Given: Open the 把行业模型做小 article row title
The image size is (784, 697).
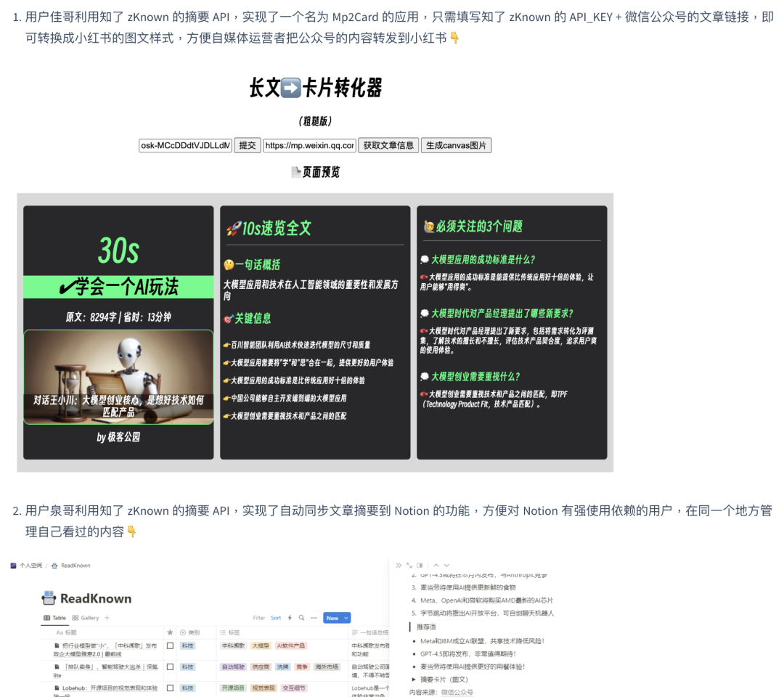Looking at the screenshot, I should click(105, 650).
